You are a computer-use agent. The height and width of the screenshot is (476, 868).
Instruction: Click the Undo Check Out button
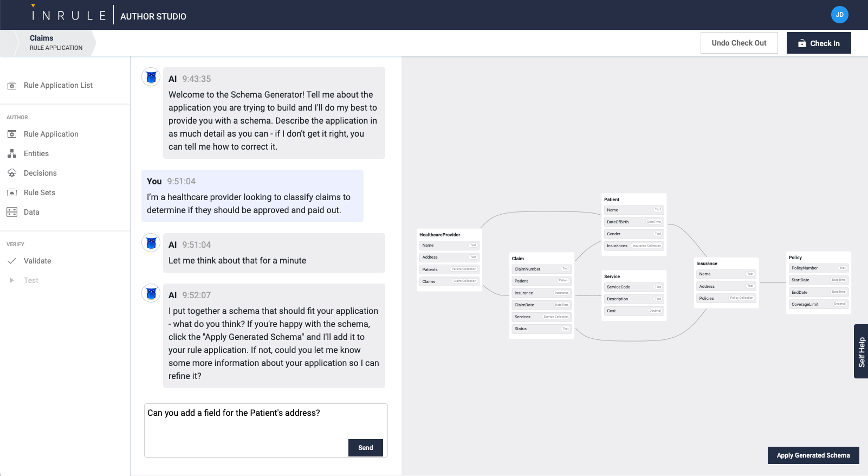pos(739,43)
